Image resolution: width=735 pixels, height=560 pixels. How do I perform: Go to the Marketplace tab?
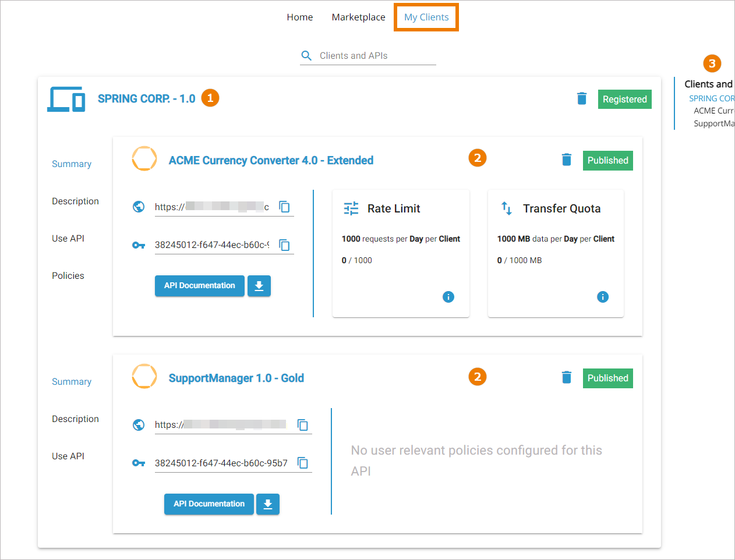[x=358, y=17]
